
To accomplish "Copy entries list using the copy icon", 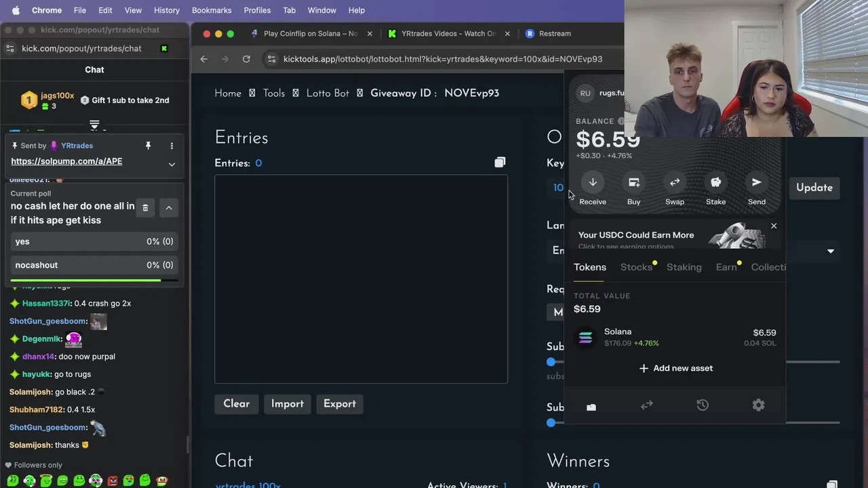I will click(500, 163).
